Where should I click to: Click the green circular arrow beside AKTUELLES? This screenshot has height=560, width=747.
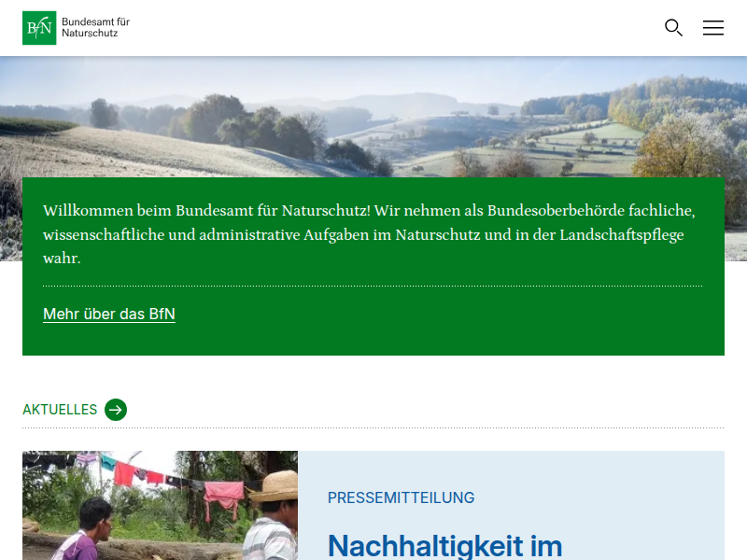pyautogui.click(x=116, y=410)
